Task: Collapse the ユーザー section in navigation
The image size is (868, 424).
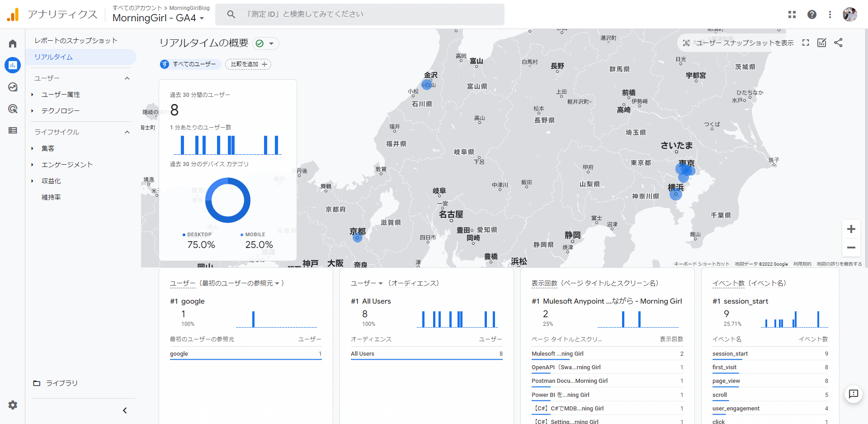Action: point(127,78)
